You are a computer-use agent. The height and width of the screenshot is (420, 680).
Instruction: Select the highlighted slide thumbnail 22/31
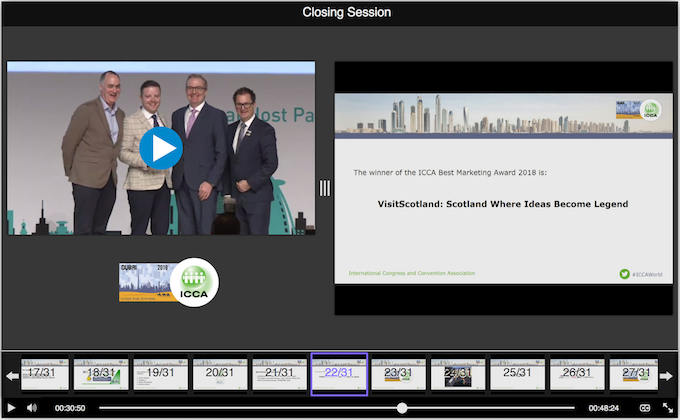(x=339, y=374)
